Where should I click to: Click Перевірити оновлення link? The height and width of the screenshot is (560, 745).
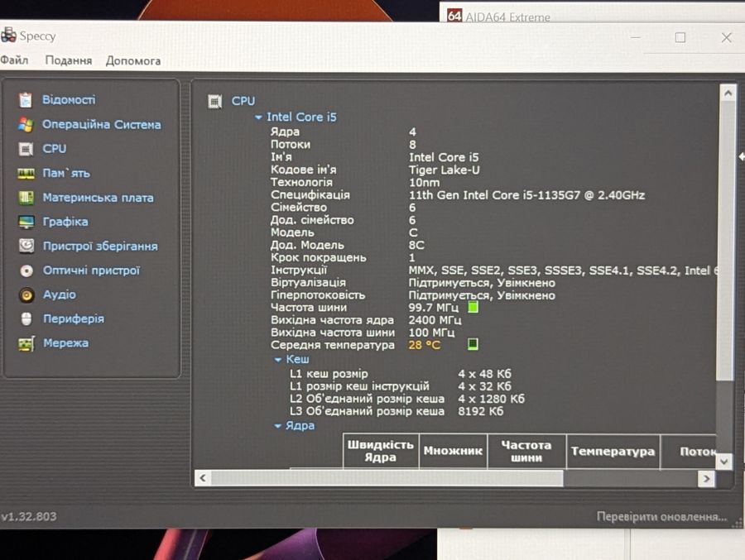tap(662, 516)
